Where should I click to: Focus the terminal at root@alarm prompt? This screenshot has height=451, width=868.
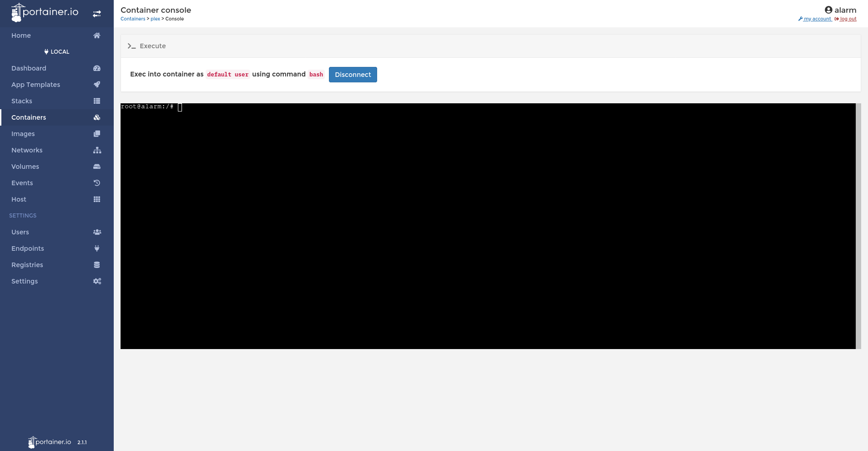point(147,106)
